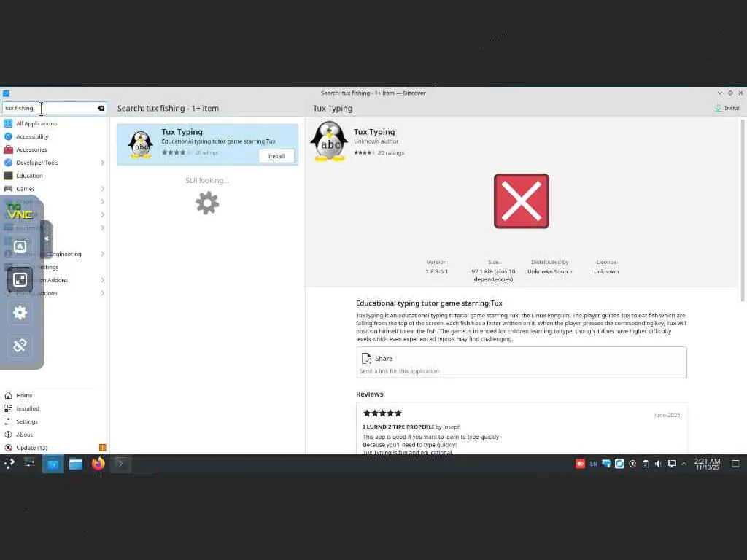Image resolution: width=747 pixels, height=560 pixels.
Task: Open Discover Settings page
Action: coord(54,421)
